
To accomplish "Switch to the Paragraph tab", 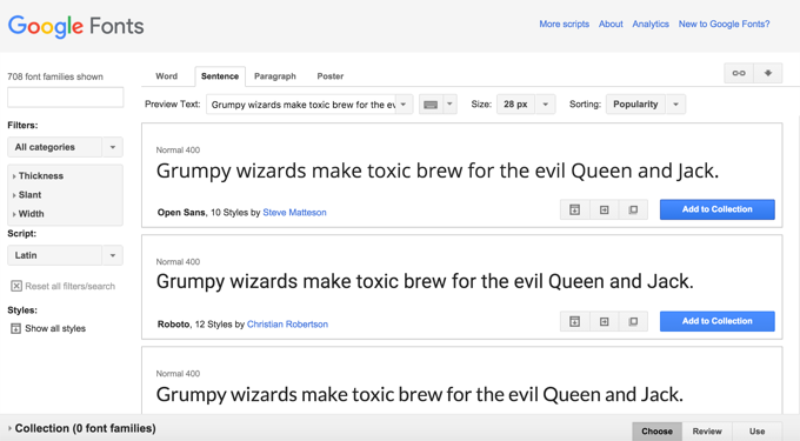I will (275, 76).
